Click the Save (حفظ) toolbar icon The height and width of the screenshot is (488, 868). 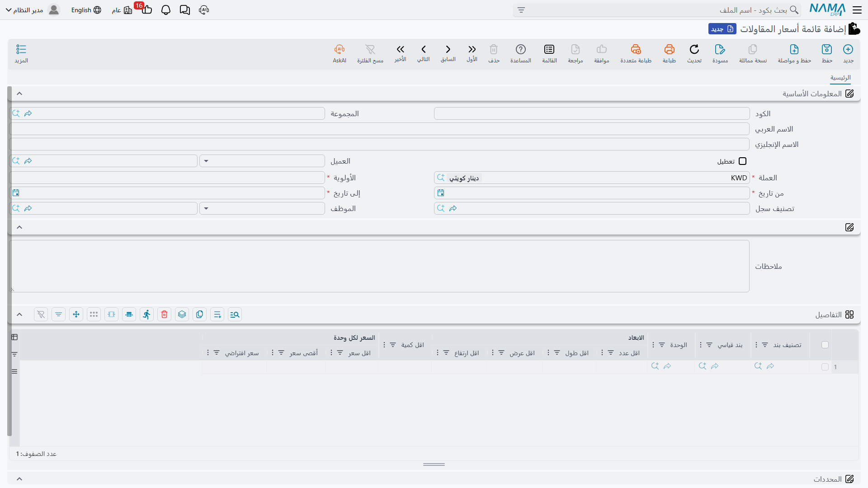[827, 49]
